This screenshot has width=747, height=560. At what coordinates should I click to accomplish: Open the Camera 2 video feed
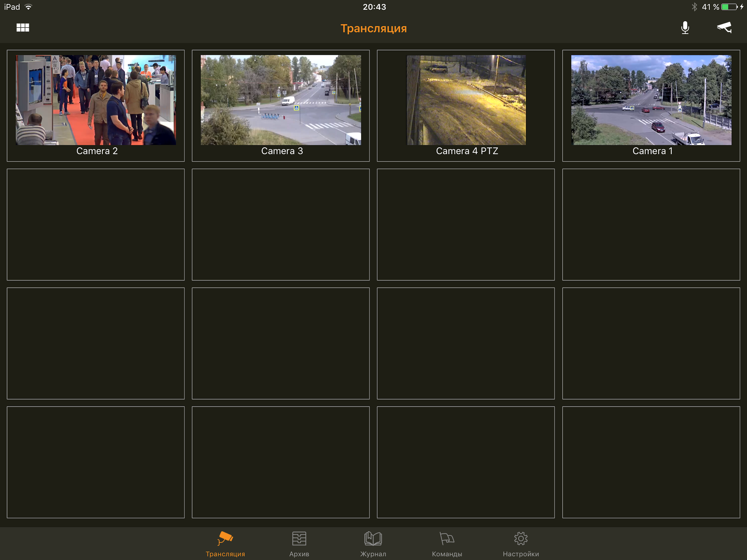(x=96, y=100)
